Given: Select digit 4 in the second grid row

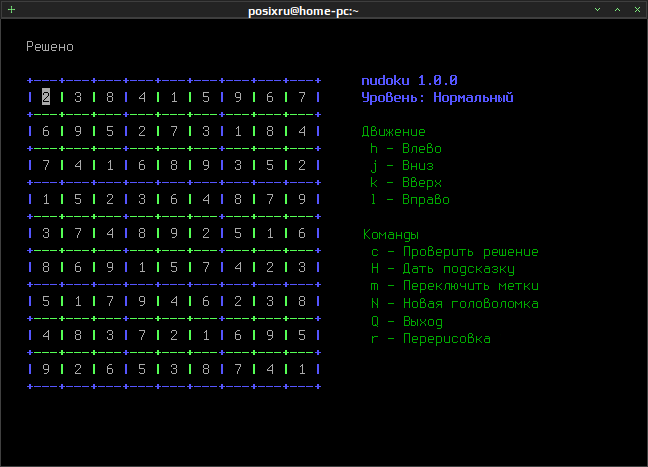Looking at the screenshot, I should (302, 131).
